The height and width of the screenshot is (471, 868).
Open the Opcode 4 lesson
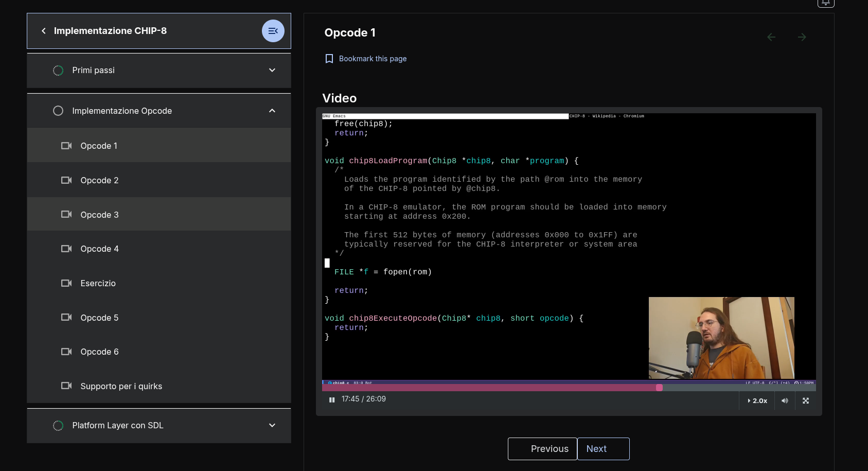[159, 249]
